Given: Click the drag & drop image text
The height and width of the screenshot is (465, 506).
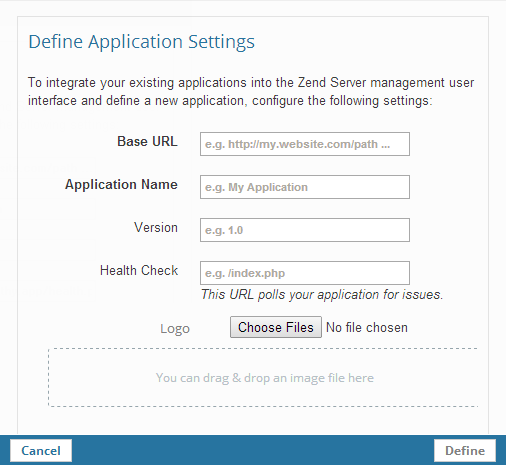Looking at the screenshot, I should click(265, 378).
